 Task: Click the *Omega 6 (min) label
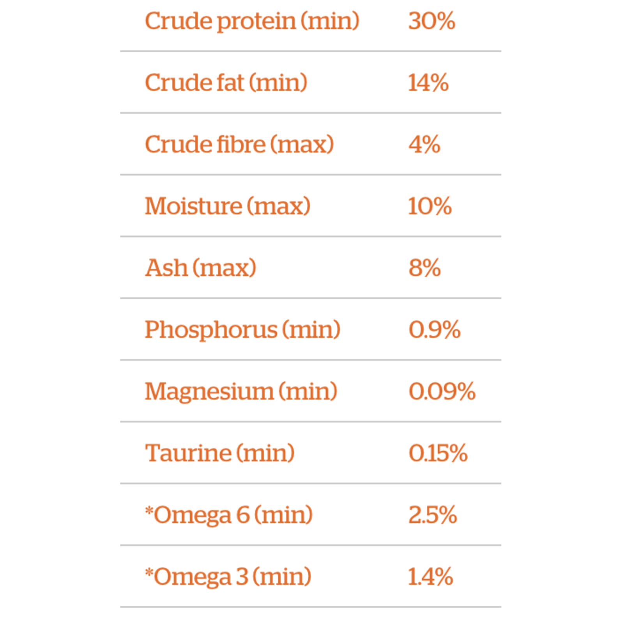coord(228,516)
